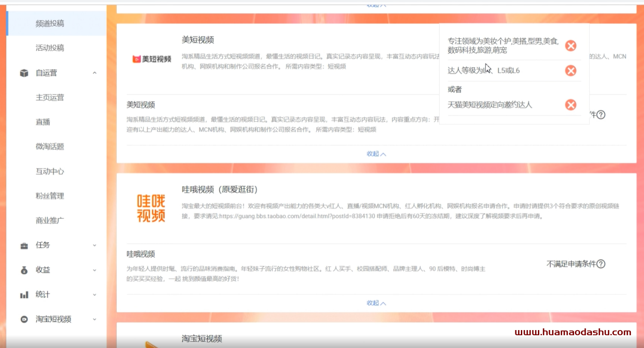Click the 任务 section label
Screen dimensions: 644x348
coord(43,245)
